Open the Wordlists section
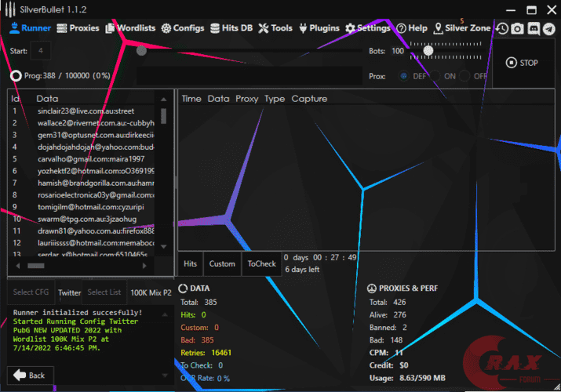This screenshot has width=561, height=392. pos(130,28)
